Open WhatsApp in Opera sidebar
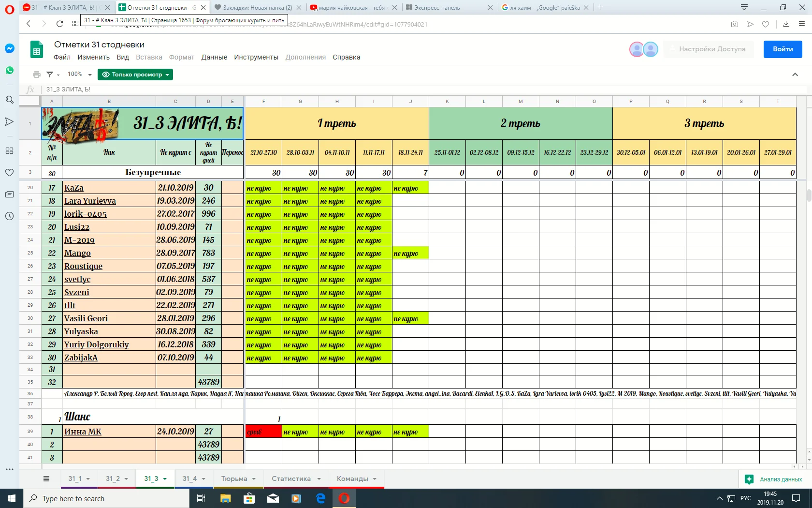 [x=9, y=70]
